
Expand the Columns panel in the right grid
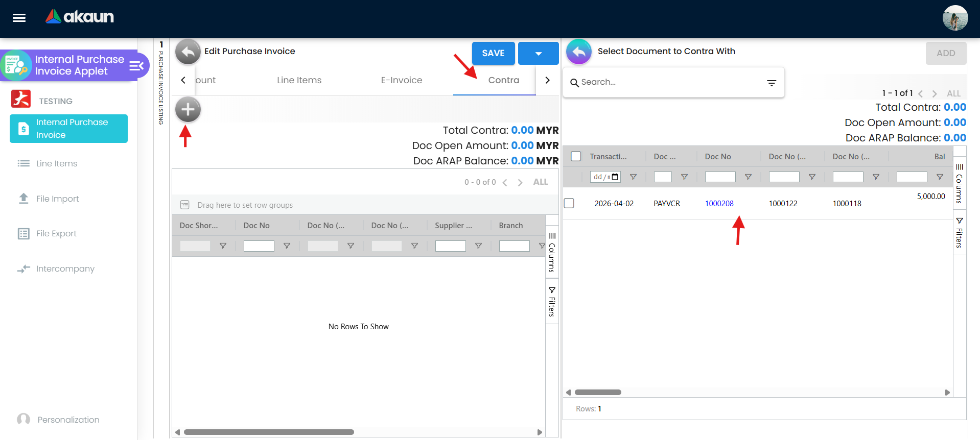(960, 183)
